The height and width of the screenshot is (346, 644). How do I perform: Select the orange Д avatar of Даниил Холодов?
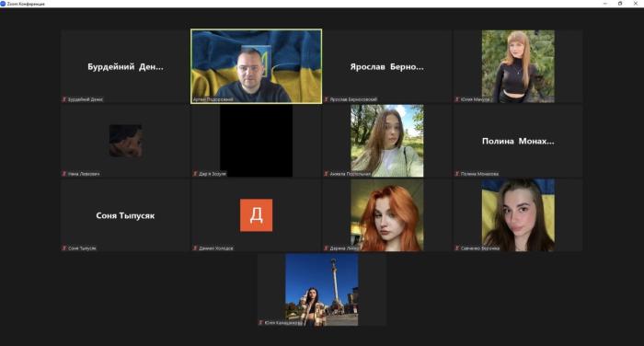point(257,215)
